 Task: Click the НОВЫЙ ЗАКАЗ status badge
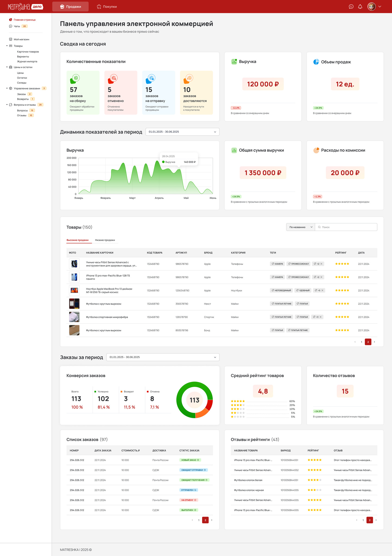pos(190,460)
